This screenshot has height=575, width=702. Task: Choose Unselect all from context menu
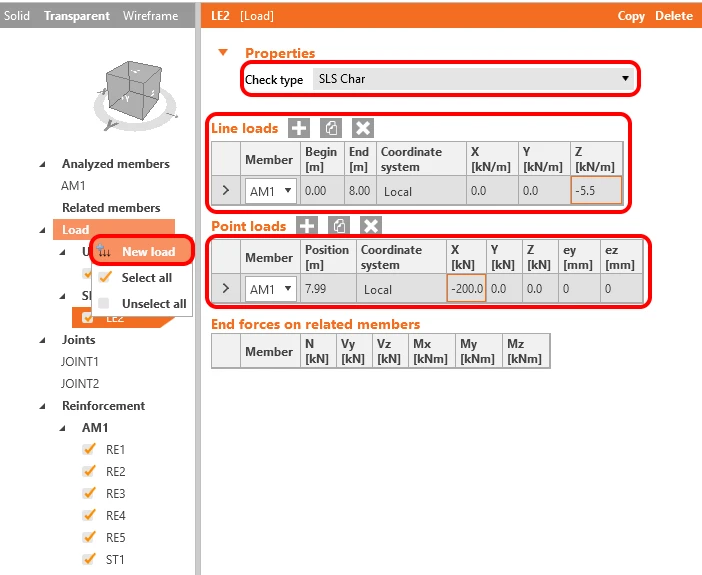[x=142, y=304]
